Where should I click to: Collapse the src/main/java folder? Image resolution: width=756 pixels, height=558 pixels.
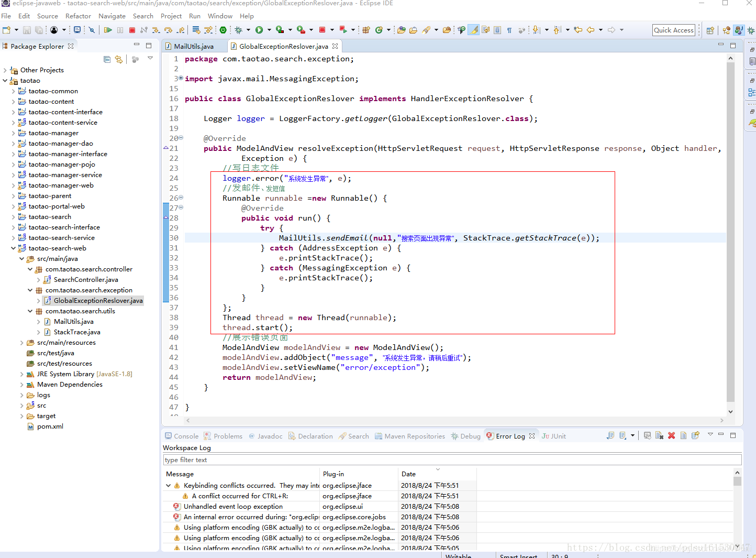[x=22, y=259]
